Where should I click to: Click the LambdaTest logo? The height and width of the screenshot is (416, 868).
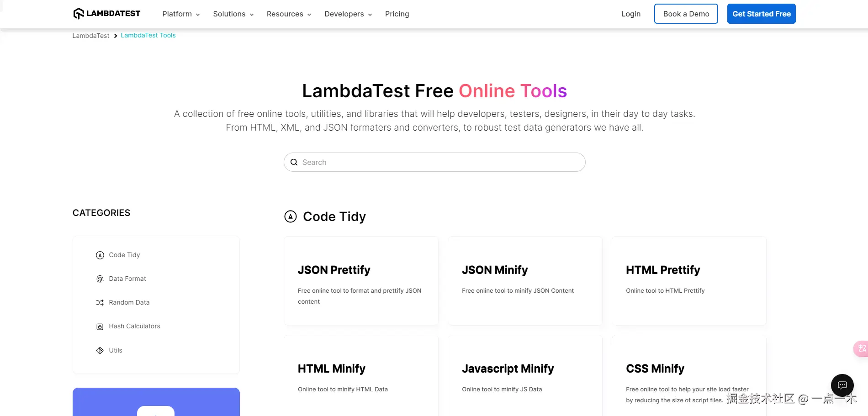click(x=106, y=13)
